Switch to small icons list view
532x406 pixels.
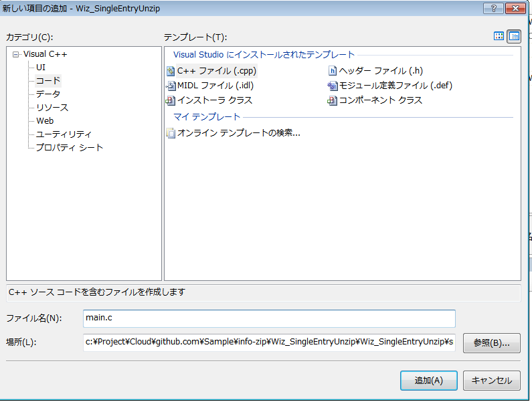[x=514, y=36]
